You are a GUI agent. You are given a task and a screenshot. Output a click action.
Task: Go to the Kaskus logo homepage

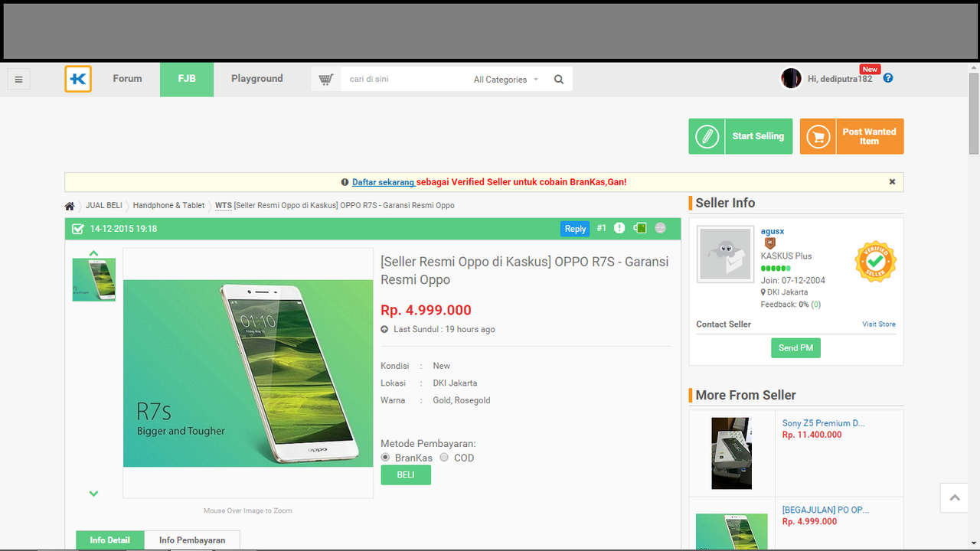(78, 79)
